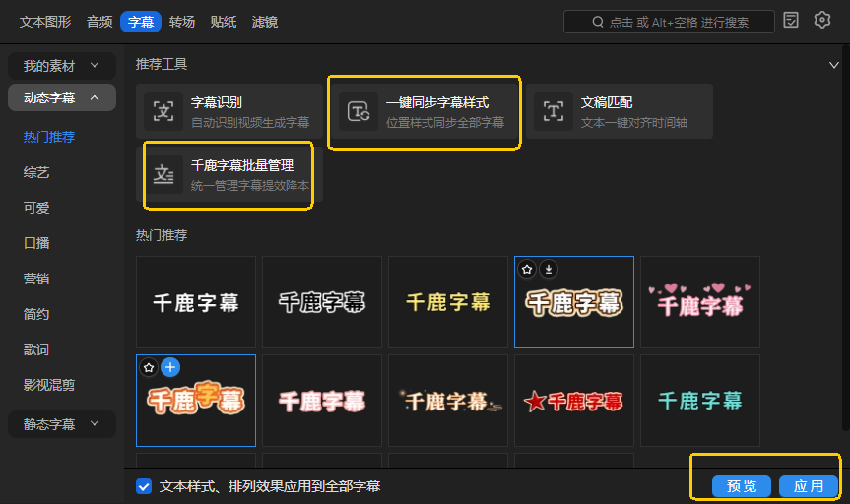Choose the yellow text subtitle style
This screenshot has width=850, height=504.
(x=448, y=302)
